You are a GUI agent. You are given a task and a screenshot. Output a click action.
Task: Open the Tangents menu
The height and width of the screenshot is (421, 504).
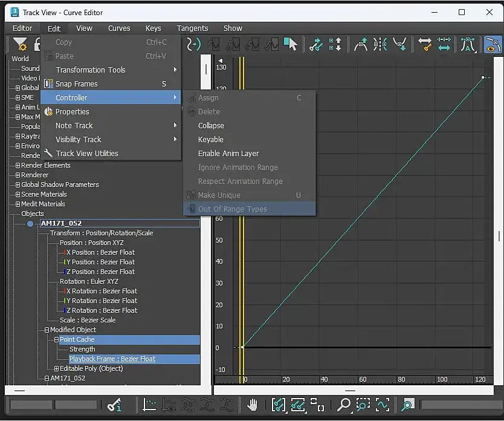point(192,28)
